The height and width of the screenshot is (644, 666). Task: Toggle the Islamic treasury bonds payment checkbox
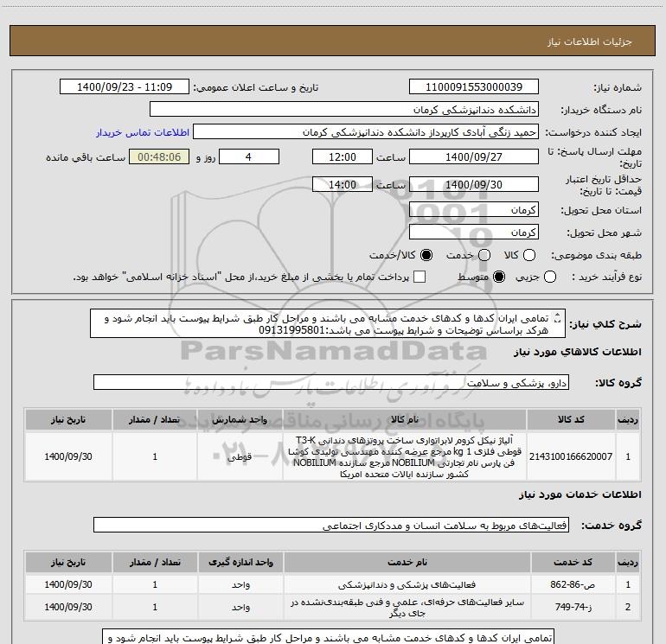tap(419, 277)
